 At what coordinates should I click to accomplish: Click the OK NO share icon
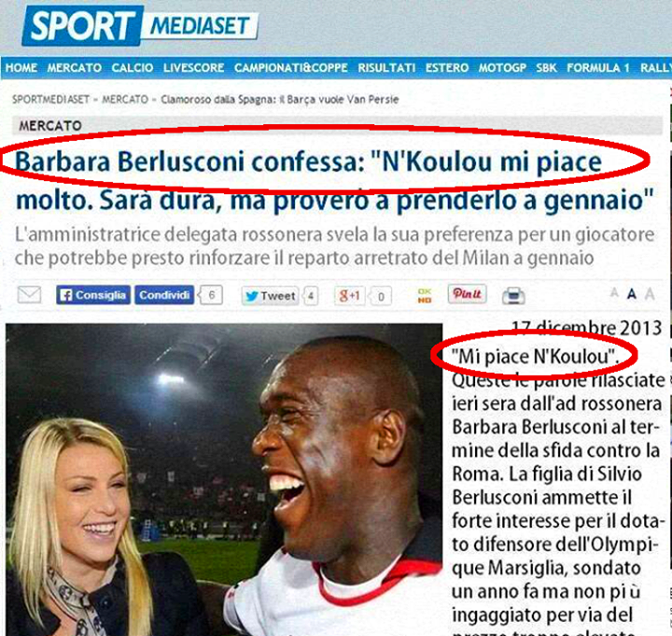pos(425,295)
